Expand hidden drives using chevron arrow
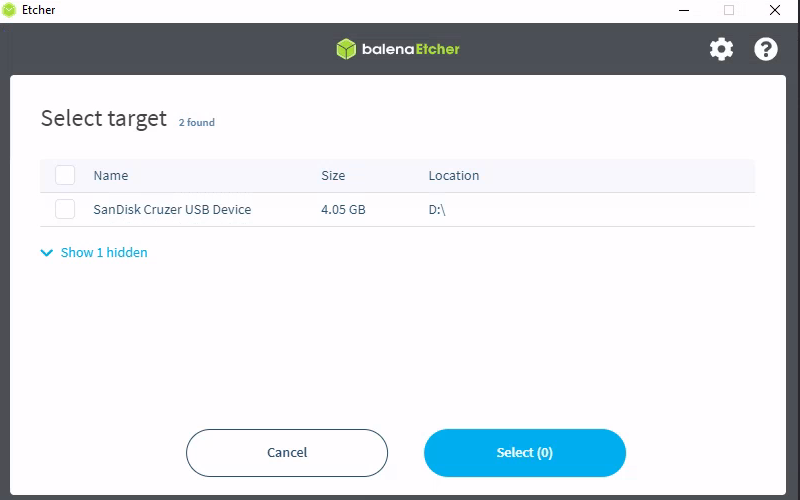The height and width of the screenshot is (500, 800). pos(46,253)
